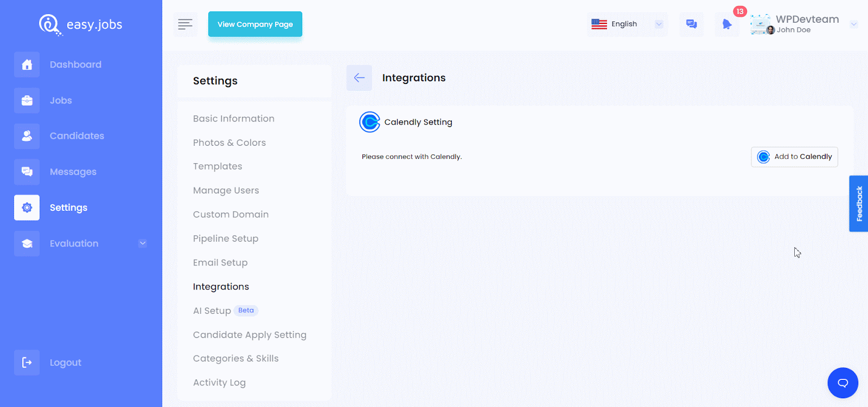Click the Evaluation graduation cap icon
Screen dimensions: 868x407
coord(27,243)
